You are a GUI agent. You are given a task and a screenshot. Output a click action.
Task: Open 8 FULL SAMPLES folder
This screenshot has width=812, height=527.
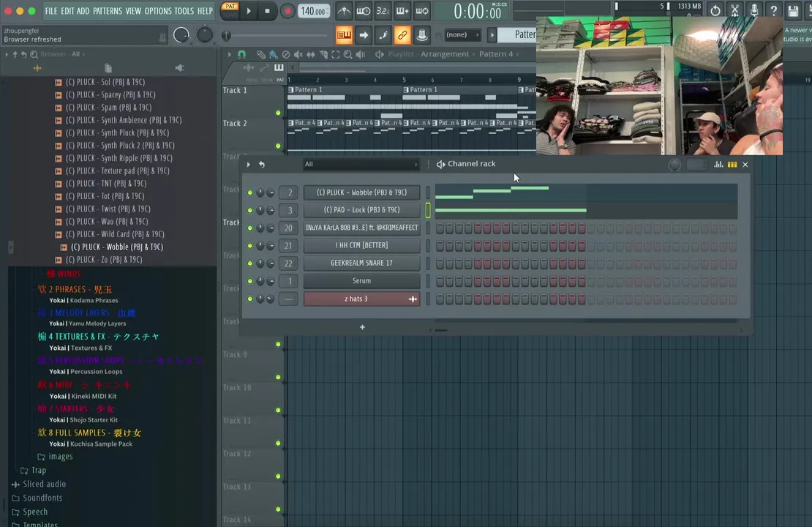click(x=89, y=433)
